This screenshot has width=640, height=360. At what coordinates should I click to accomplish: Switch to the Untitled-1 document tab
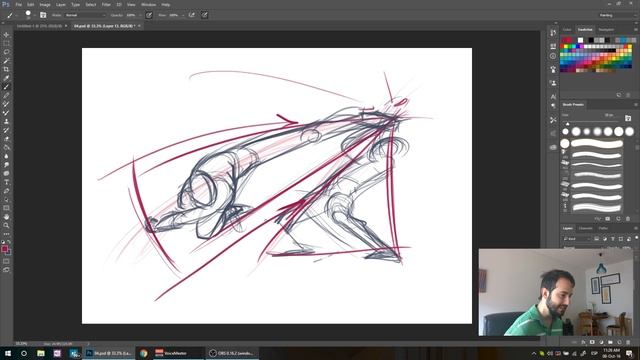point(39,26)
